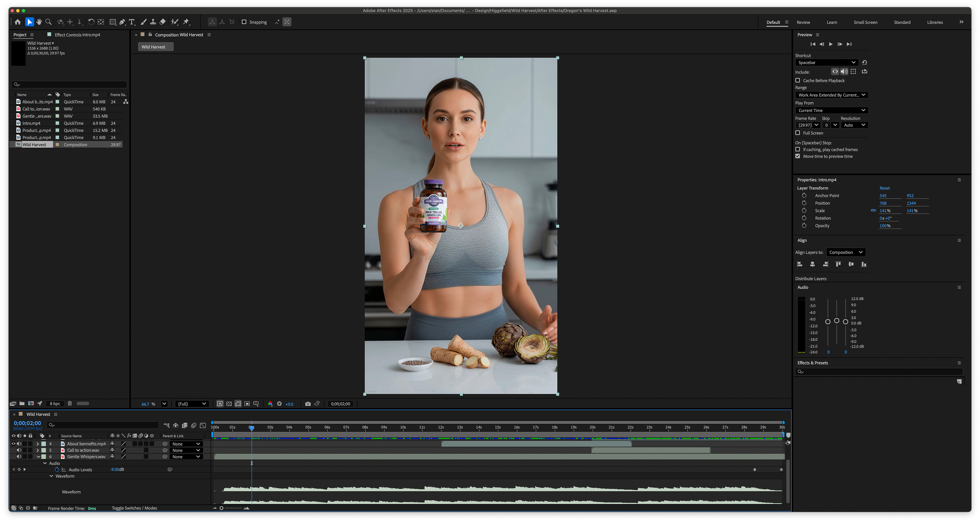Select the Type tool
The width and height of the screenshot is (980, 522).
pyautogui.click(x=132, y=22)
